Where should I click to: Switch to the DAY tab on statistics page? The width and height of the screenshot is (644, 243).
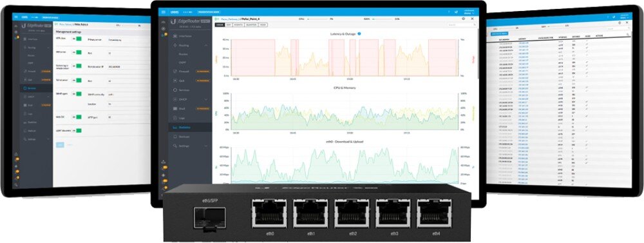(229, 24)
